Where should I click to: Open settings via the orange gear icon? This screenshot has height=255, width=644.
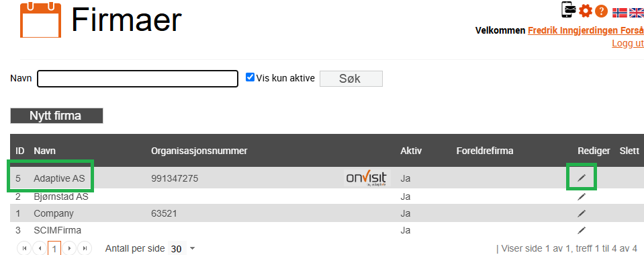tap(586, 11)
